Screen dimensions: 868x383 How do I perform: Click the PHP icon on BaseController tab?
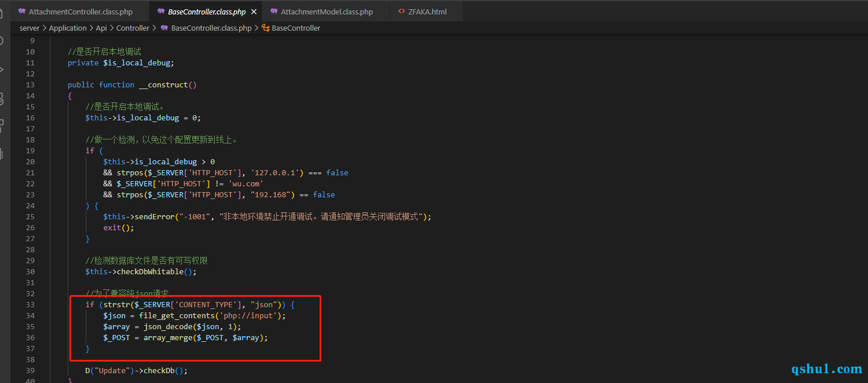pyautogui.click(x=160, y=12)
